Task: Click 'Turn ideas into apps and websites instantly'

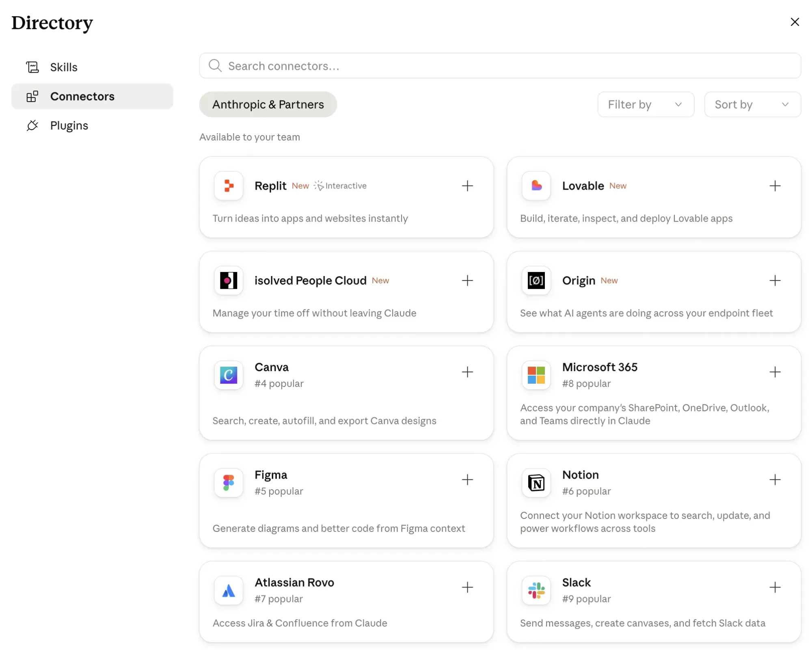Action: pos(310,218)
